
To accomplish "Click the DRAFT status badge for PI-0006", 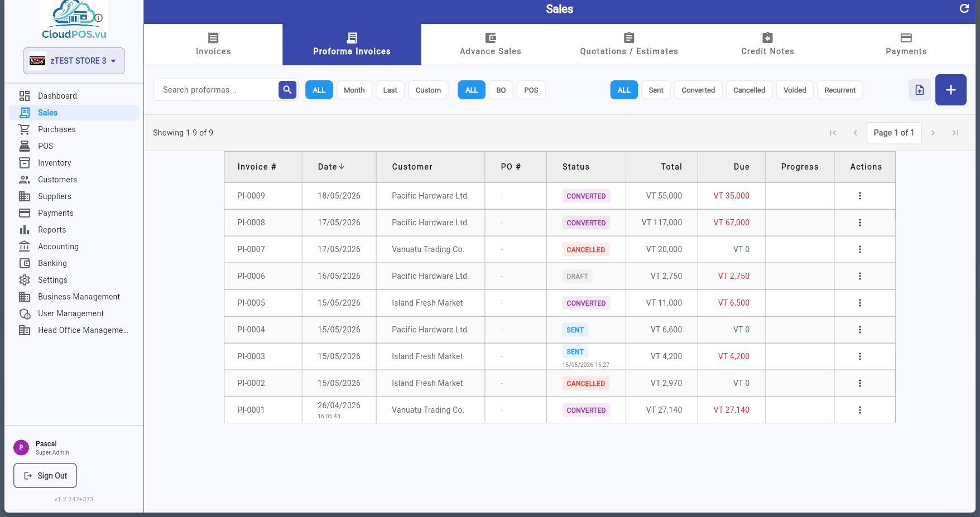I will [x=577, y=276].
